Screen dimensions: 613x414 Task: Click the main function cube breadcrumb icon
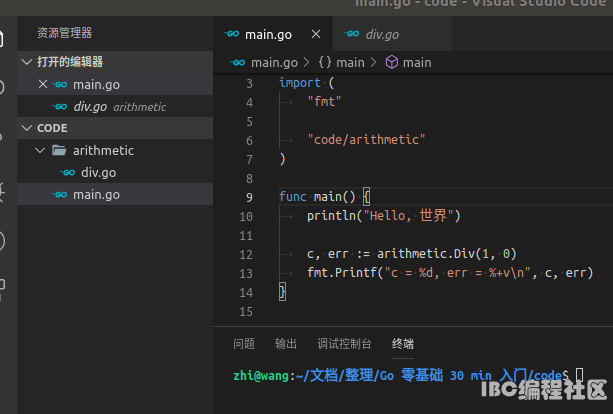392,63
